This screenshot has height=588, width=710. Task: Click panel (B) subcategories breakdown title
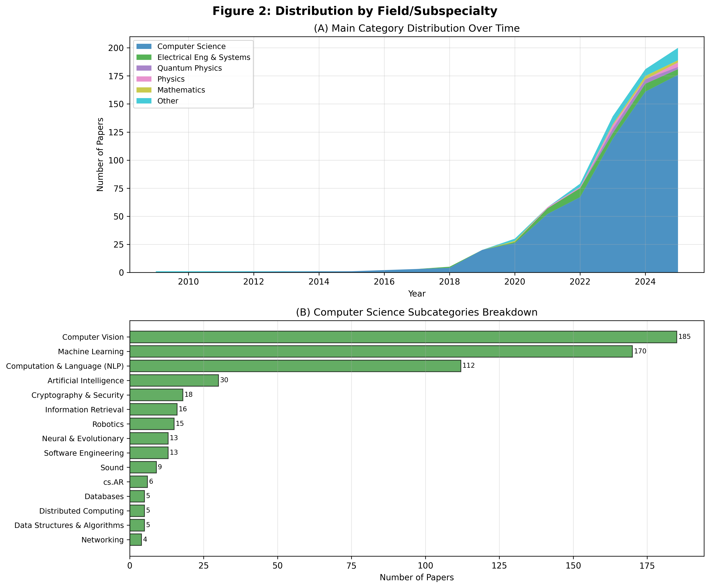[x=416, y=312]
